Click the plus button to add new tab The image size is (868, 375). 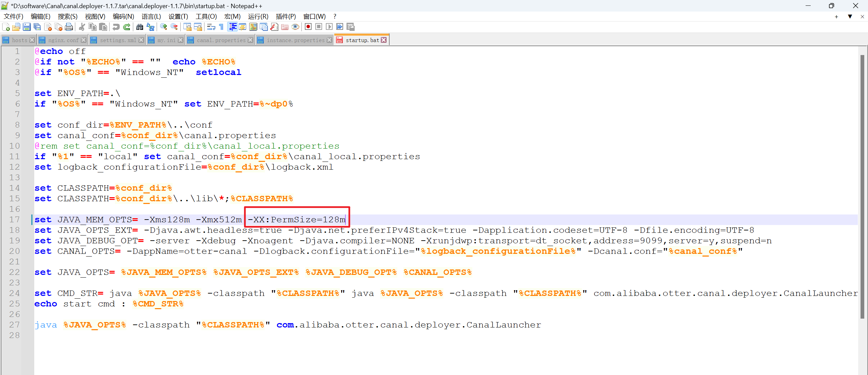click(836, 16)
